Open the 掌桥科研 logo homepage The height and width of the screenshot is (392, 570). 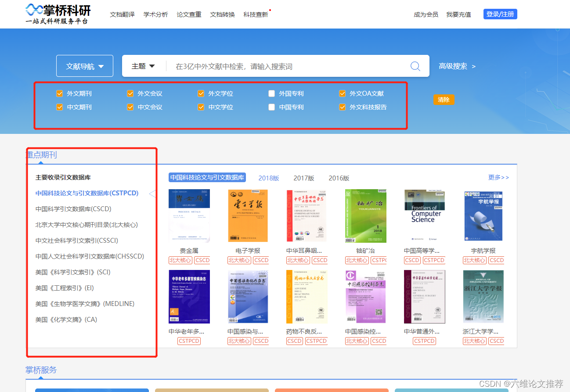(x=58, y=14)
